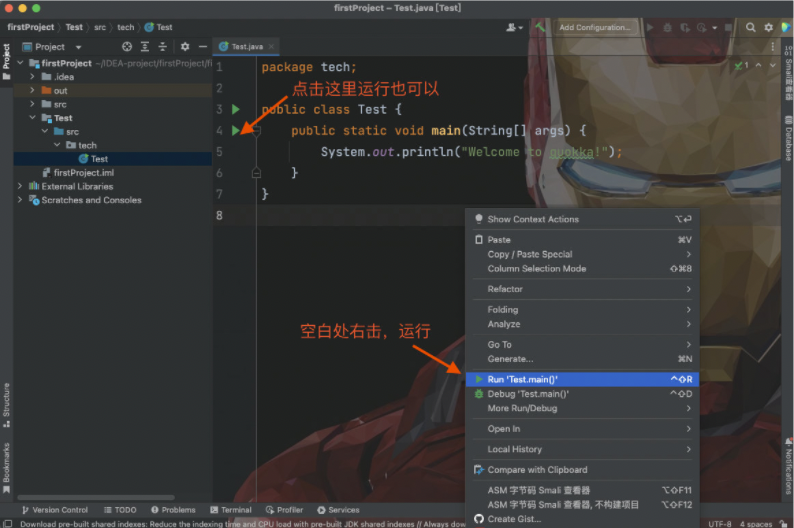Open the Structure tool window stripe
The width and height of the screenshot is (794, 528).
pos(7,405)
